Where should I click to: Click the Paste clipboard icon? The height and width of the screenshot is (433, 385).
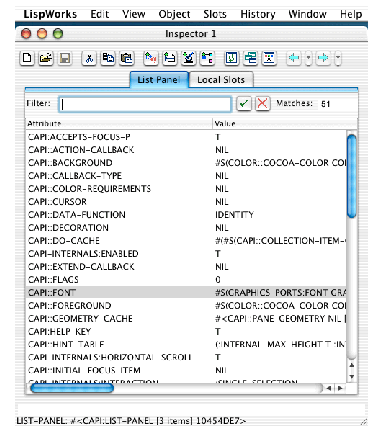(127, 58)
